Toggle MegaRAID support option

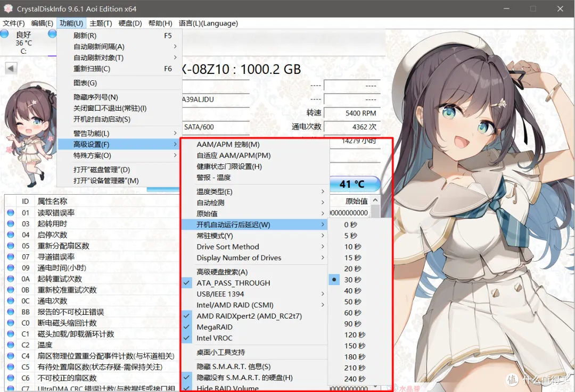[x=254, y=327]
